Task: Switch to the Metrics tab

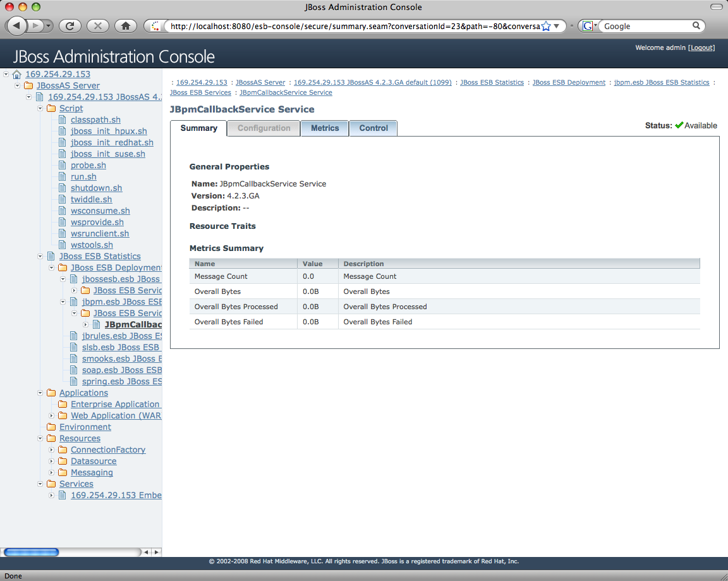Action: (x=325, y=128)
